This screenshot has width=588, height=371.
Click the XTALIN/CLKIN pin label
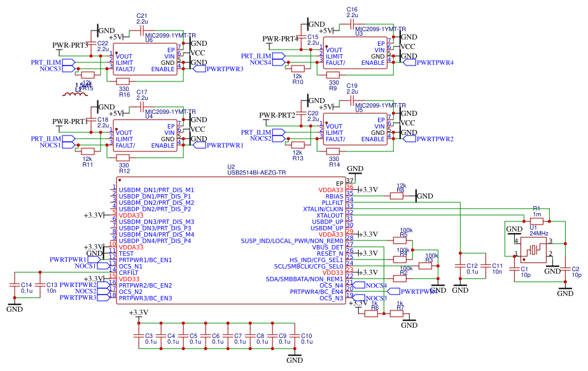coord(323,209)
